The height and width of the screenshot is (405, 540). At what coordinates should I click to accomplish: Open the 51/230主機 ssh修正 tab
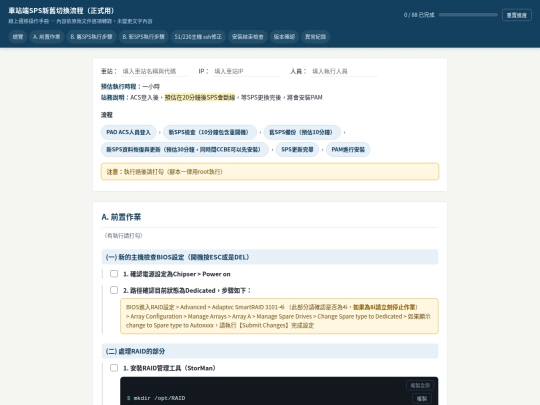pos(198,37)
